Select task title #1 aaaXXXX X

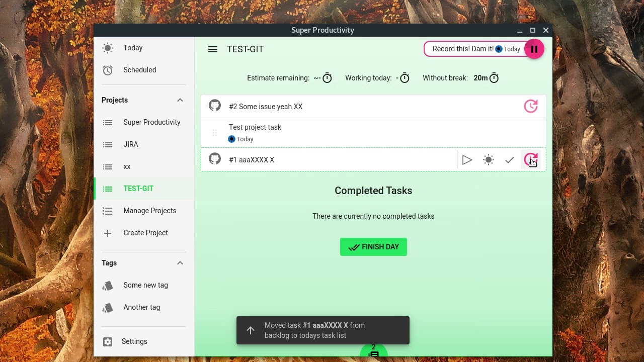(252, 160)
